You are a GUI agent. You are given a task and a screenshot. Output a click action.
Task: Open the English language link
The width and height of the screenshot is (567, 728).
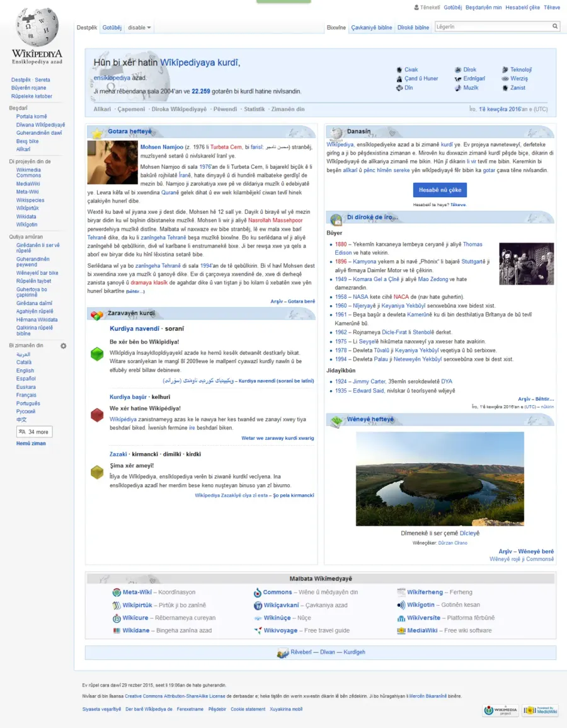click(25, 371)
